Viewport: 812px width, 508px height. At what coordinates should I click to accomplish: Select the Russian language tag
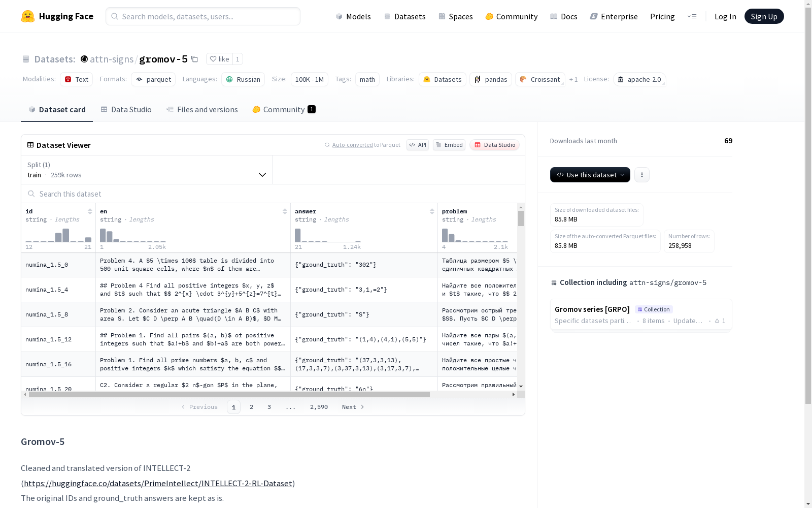click(x=243, y=79)
